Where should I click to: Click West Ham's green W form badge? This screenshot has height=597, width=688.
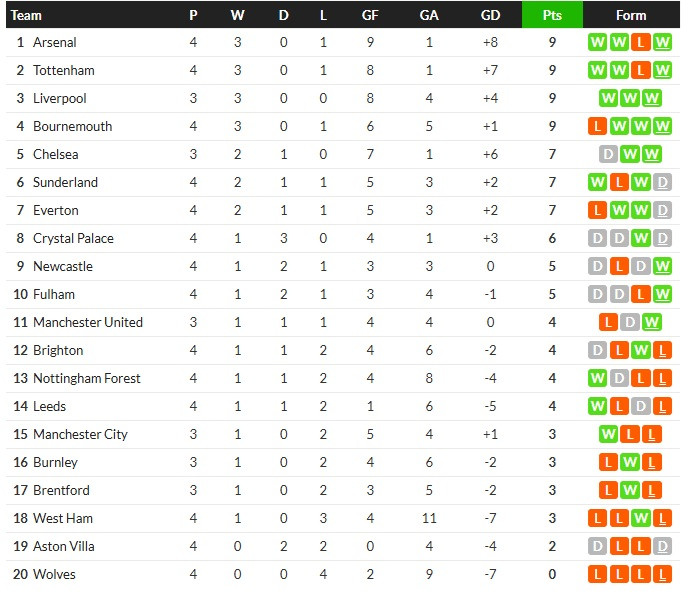(x=641, y=518)
